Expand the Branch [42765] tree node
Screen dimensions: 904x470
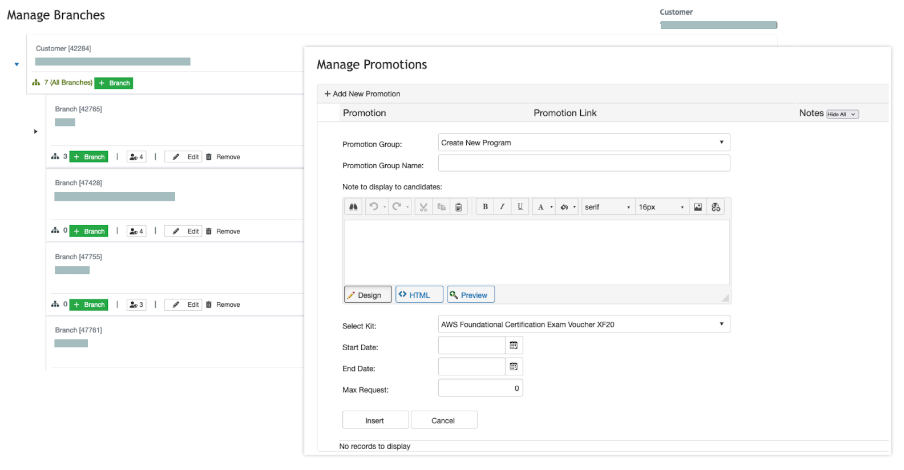tap(35, 131)
